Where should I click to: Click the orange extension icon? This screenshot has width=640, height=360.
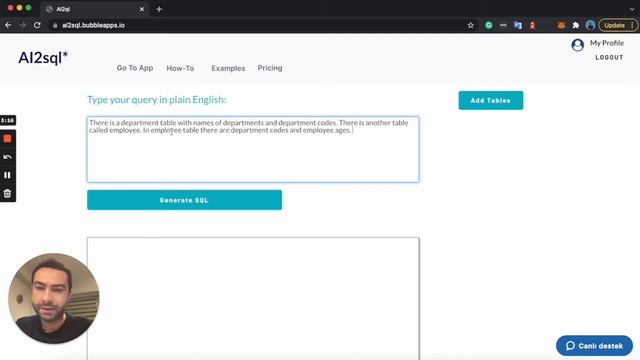tap(561, 25)
